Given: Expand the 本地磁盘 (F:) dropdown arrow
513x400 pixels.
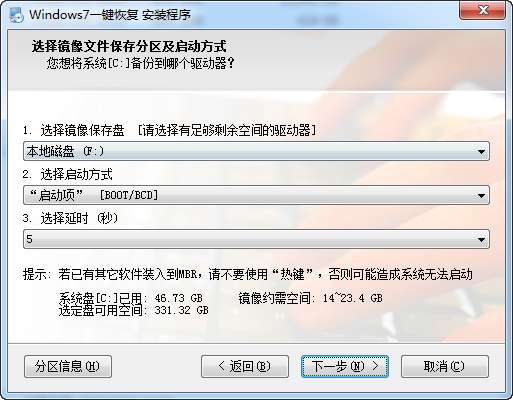Looking at the screenshot, I should click(x=481, y=152).
